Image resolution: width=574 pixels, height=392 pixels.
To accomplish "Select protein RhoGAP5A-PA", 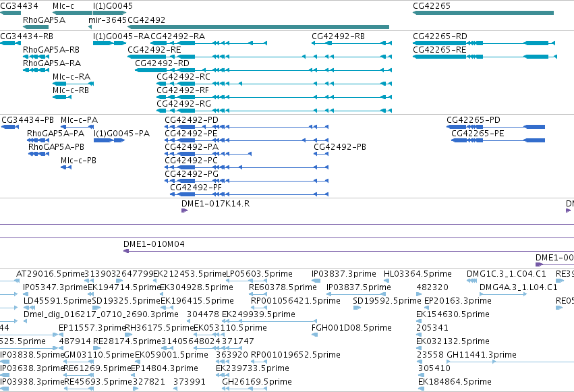I will (x=38, y=140).
